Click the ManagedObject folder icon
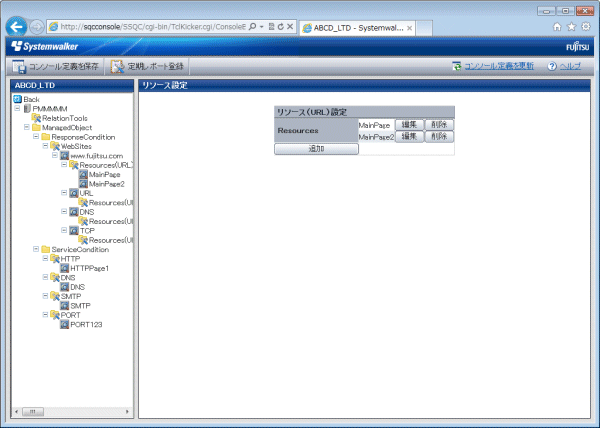 pos(36,127)
